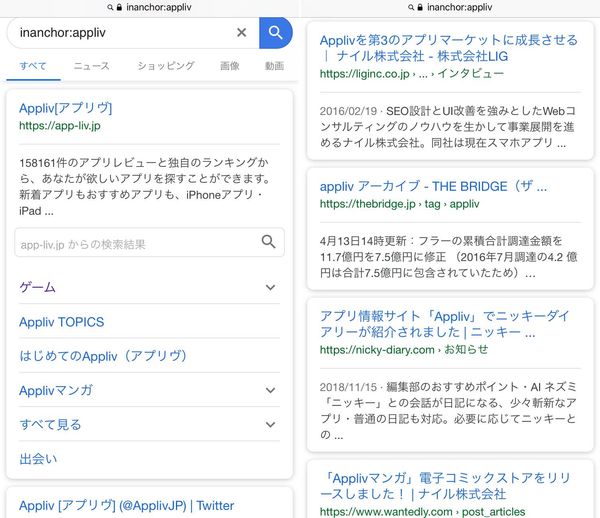Open the ニッキーダイアリー紹介 result title

pyautogui.click(x=445, y=324)
